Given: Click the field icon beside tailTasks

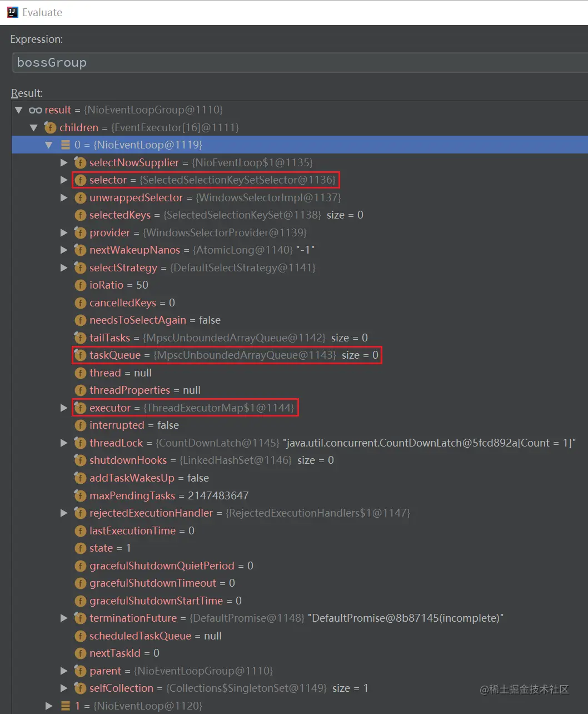Looking at the screenshot, I should click(x=81, y=338).
